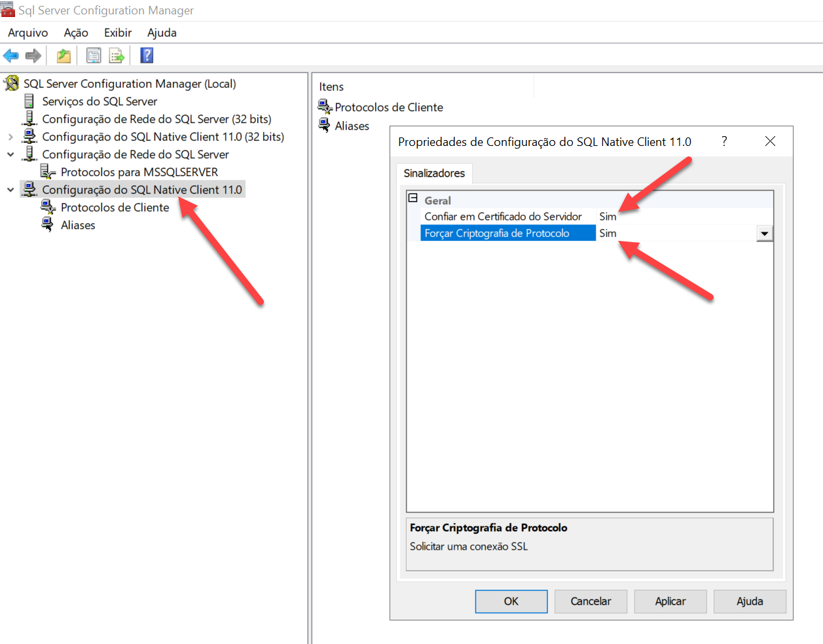The width and height of the screenshot is (823, 644).
Task: Click the Aliases icon in Itens pane
Action: pos(325,124)
